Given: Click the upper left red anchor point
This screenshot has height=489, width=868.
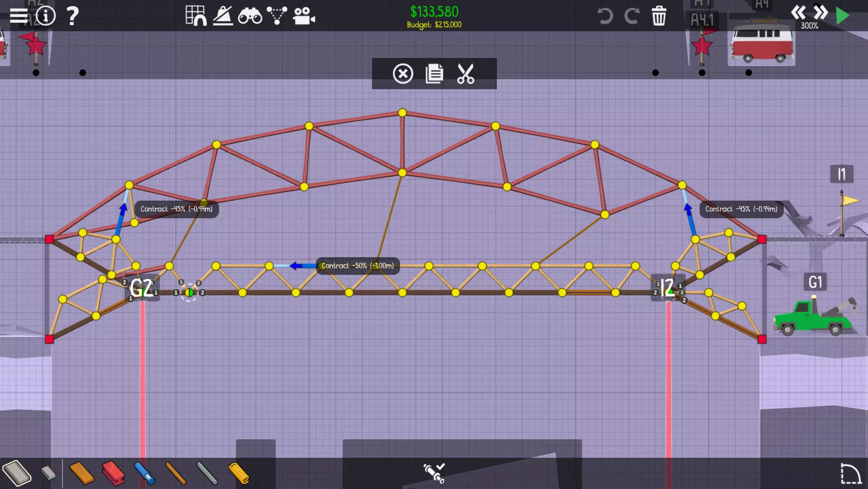Looking at the screenshot, I should click(x=49, y=239).
